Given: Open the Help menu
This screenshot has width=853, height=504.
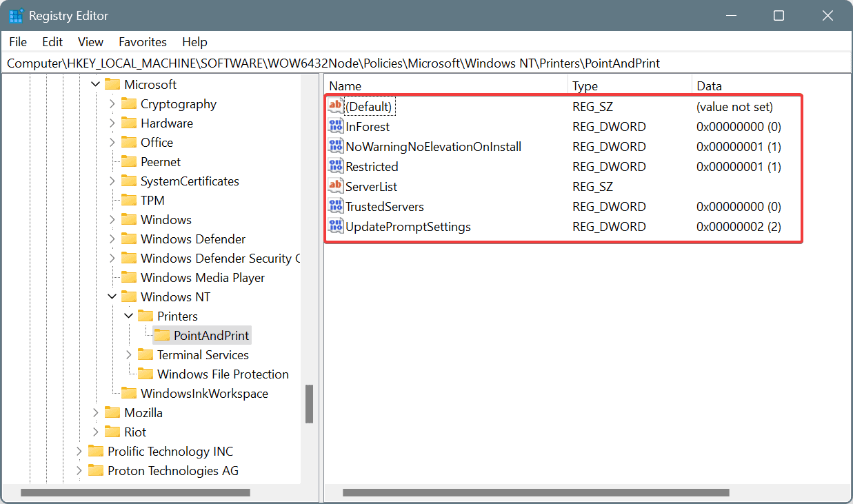Looking at the screenshot, I should click(x=194, y=42).
